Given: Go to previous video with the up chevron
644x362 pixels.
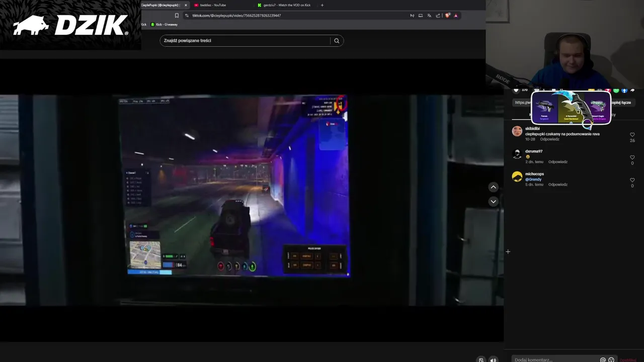Looking at the screenshot, I should pos(493,187).
